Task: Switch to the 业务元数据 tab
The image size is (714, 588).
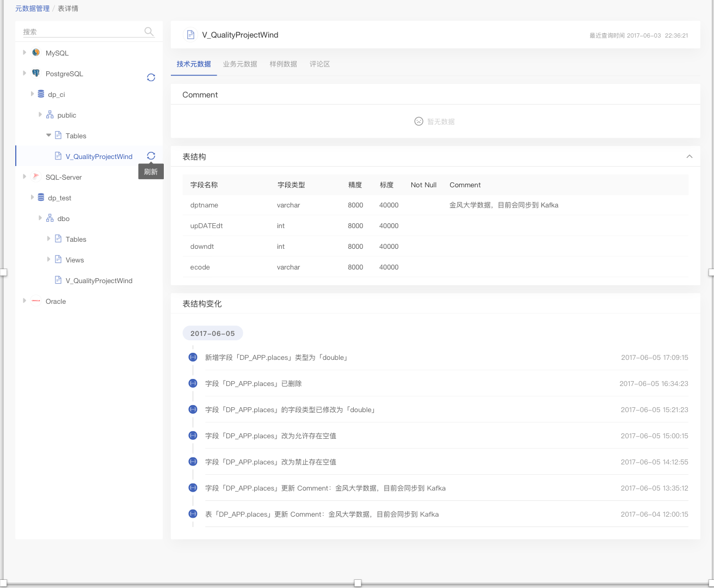Action: pyautogui.click(x=240, y=64)
